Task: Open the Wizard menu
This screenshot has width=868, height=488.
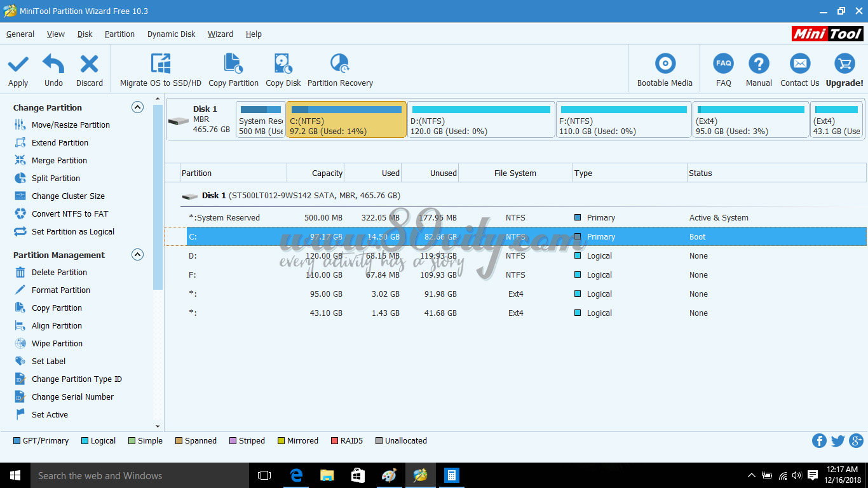Action: point(220,34)
